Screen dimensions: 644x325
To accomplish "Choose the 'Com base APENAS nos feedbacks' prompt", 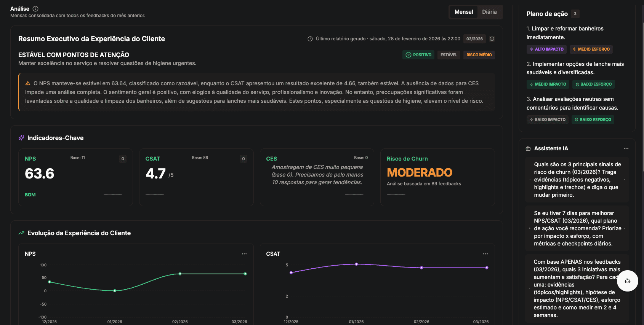I will coord(577,288).
